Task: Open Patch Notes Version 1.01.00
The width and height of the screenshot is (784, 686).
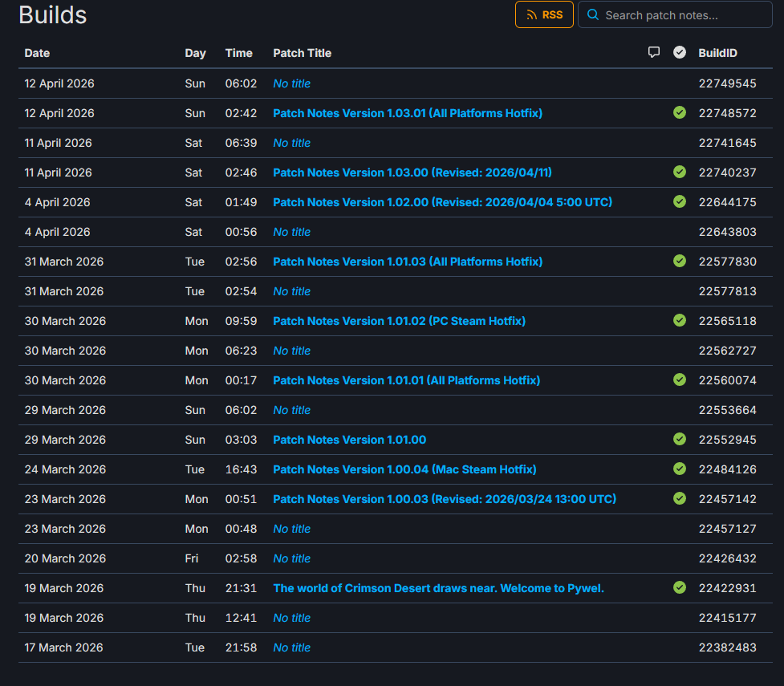Action: point(349,440)
